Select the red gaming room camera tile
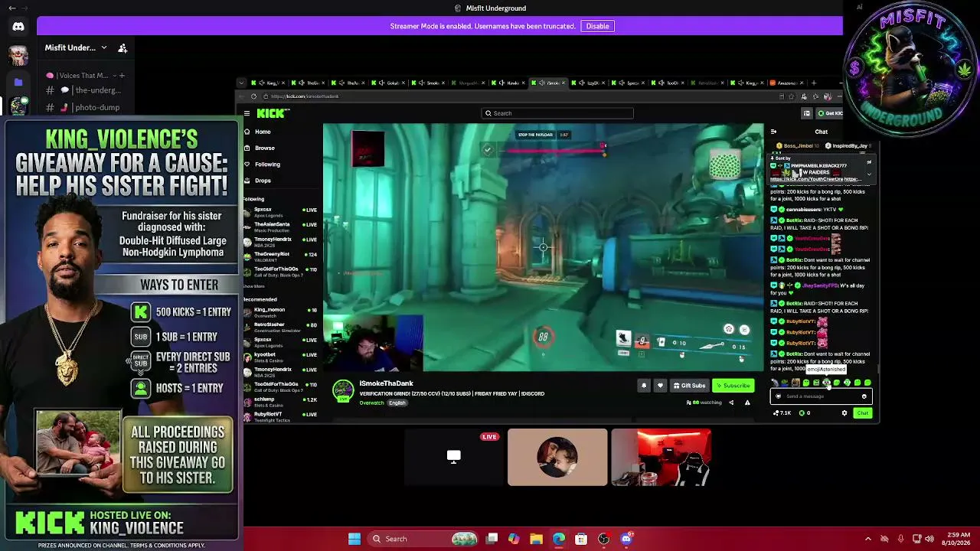 [661, 457]
